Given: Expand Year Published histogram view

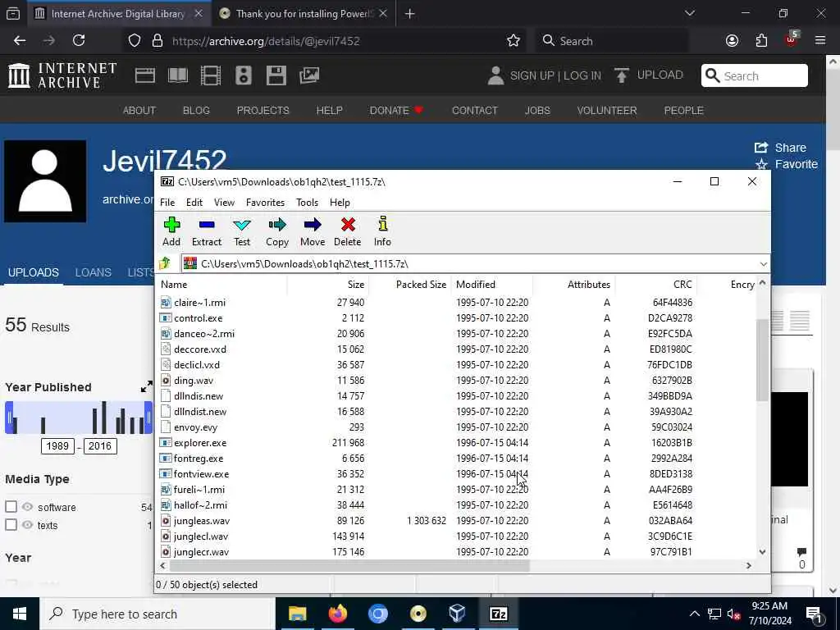Looking at the screenshot, I should click(x=146, y=387).
